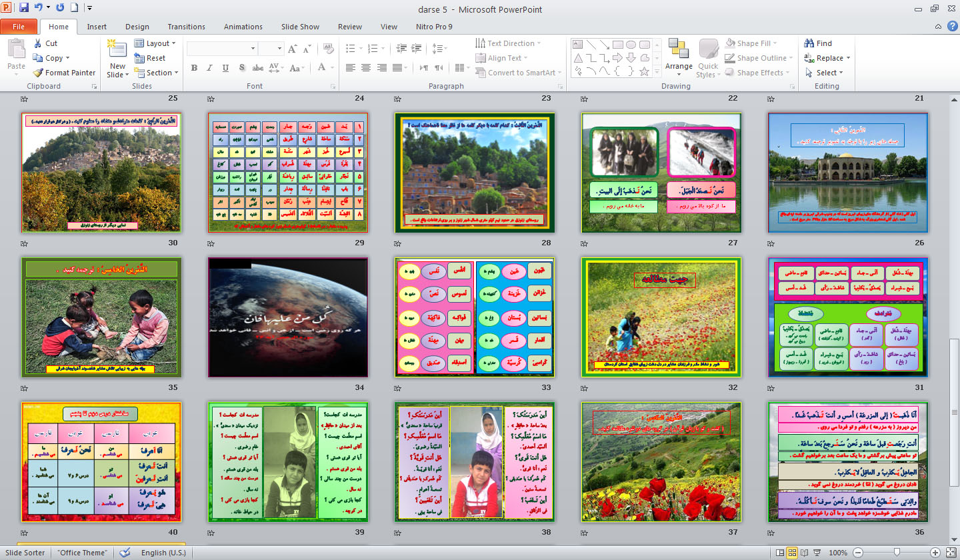Select slide 34 thumbnail with Earth image
The width and height of the screenshot is (960, 560).
coord(288,317)
